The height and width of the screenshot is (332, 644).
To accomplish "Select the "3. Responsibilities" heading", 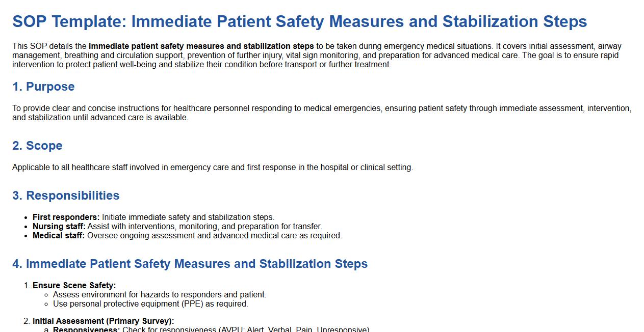I will tap(66, 196).
